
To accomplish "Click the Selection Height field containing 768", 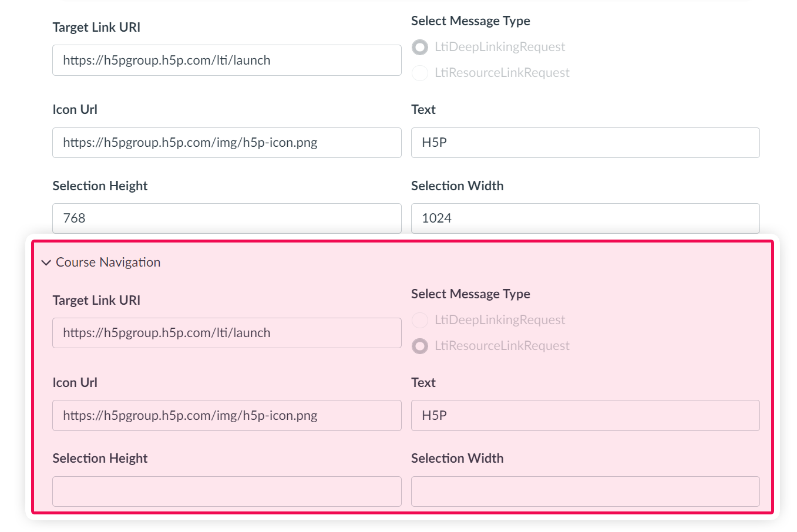I will point(227,218).
